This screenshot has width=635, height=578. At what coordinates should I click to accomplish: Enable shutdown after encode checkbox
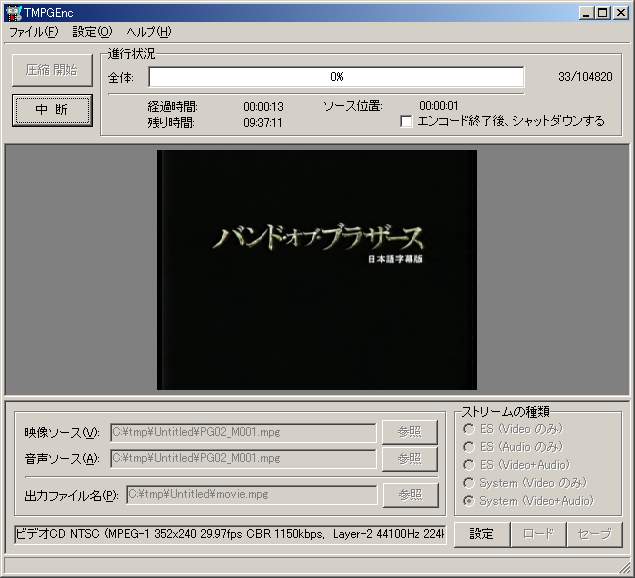(406, 121)
